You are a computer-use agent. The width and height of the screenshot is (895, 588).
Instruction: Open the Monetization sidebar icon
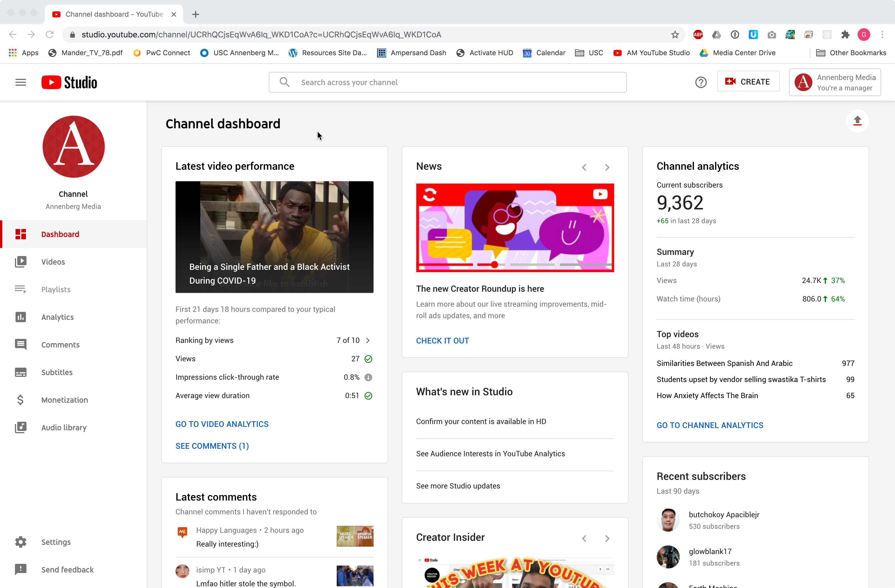pos(20,400)
